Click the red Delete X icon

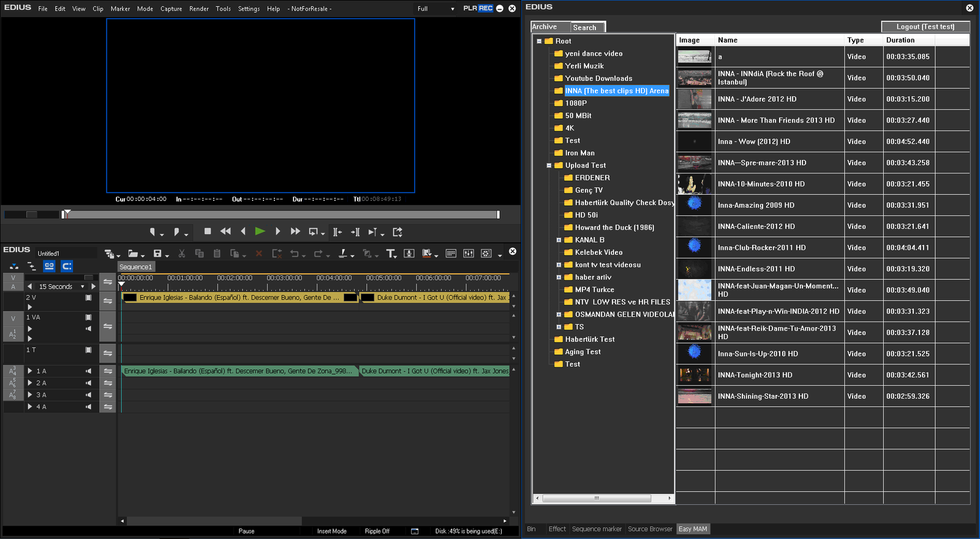click(258, 254)
